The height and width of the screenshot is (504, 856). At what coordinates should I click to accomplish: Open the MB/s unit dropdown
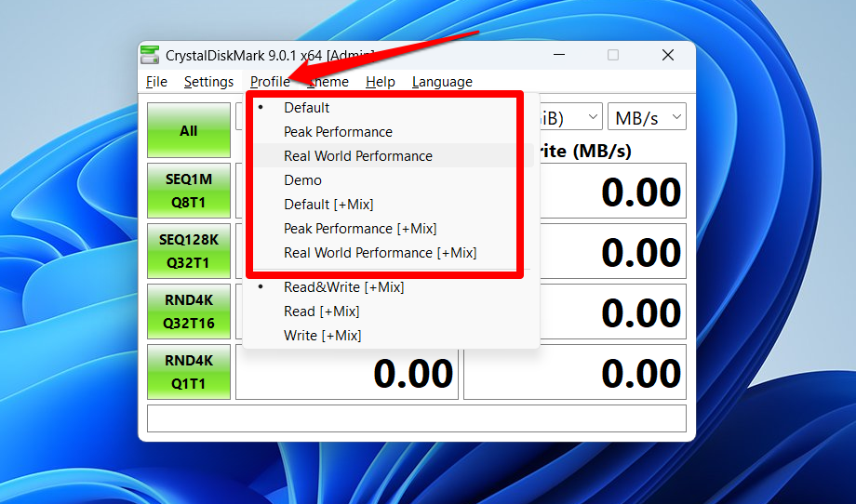pos(648,118)
